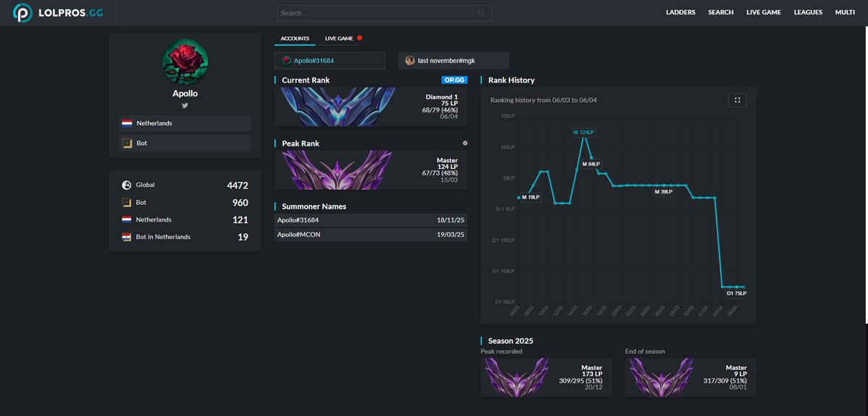Click the M 39LP chart label
Screen dimensions: 868x416
[x=663, y=191]
